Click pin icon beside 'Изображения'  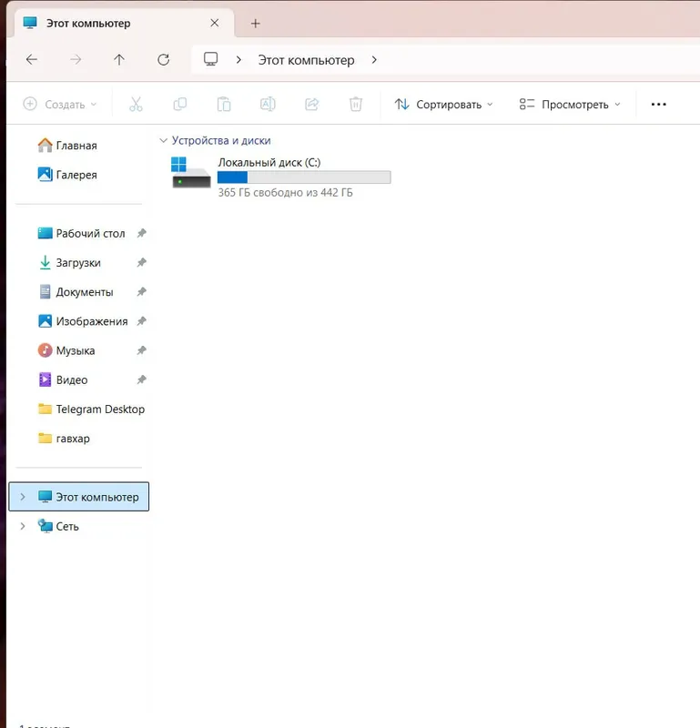pos(142,321)
